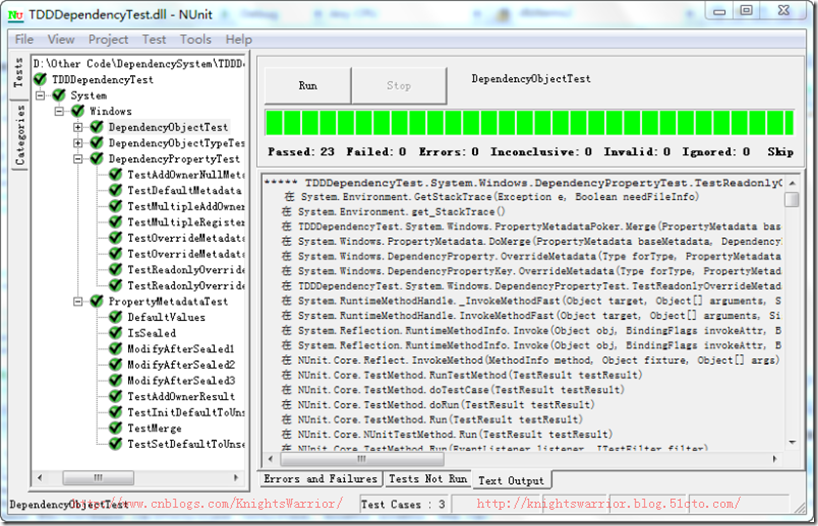
Task: Switch to the Errors and Failures tab
Action: click(x=319, y=480)
